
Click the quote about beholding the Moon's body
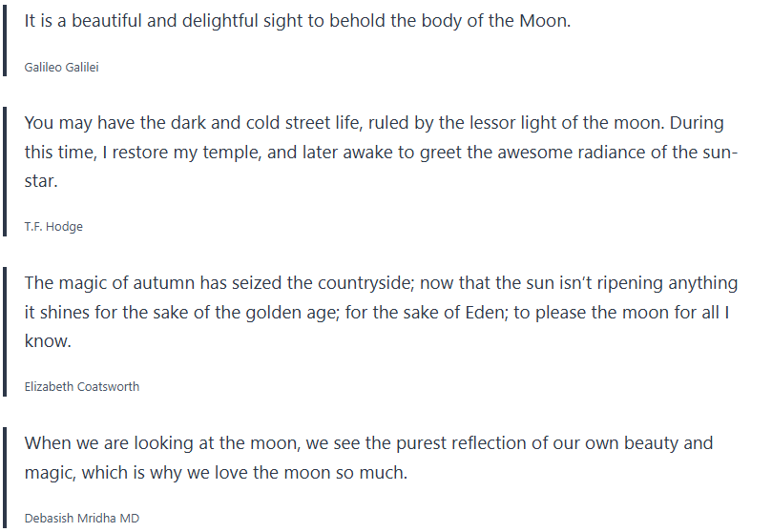point(297,21)
